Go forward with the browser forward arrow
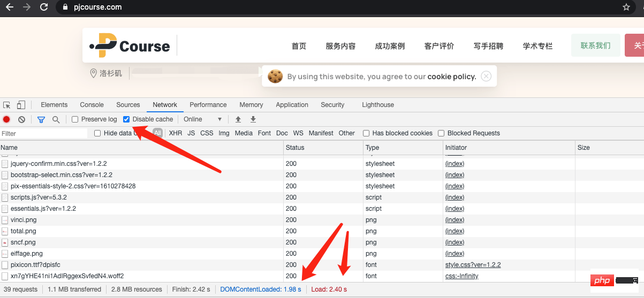Image resolution: width=644 pixels, height=298 pixels. point(27,7)
